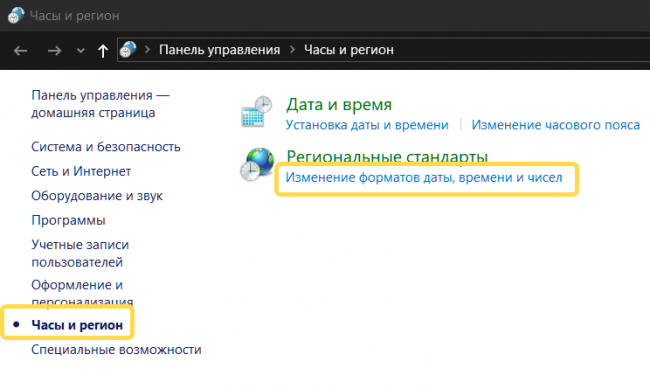The height and width of the screenshot is (389, 650).
Task: Open Панель управления домашняя страница link
Action: click(x=100, y=104)
